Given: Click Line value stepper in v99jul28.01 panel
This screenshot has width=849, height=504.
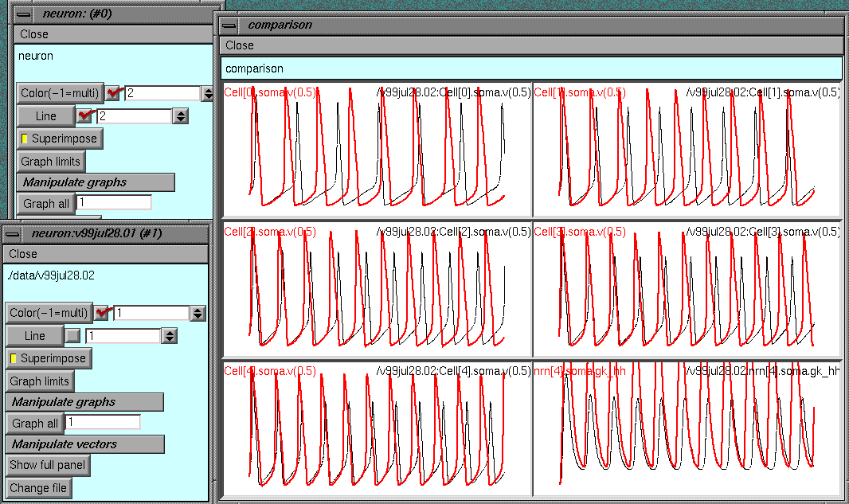Looking at the screenshot, I should tap(169, 336).
